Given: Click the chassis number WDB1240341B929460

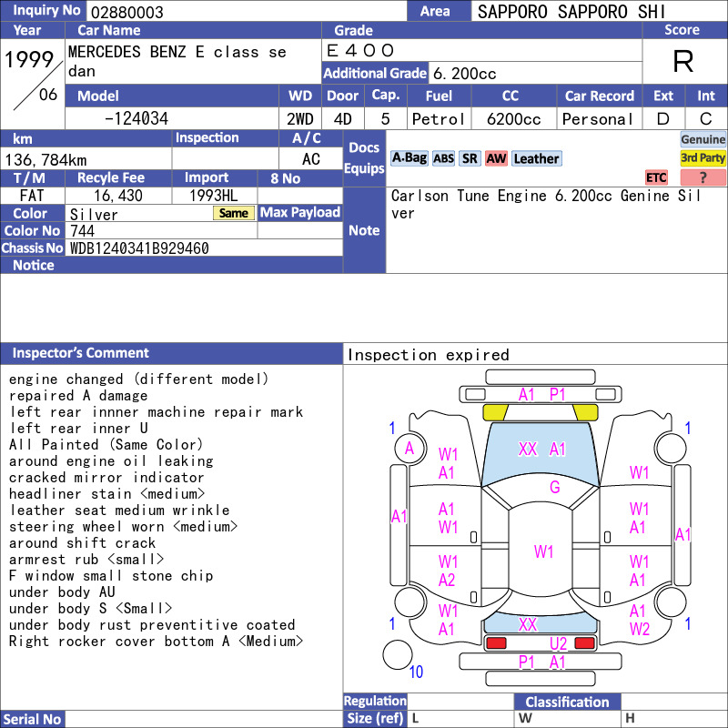Looking at the screenshot, I should click(x=139, y=248).
